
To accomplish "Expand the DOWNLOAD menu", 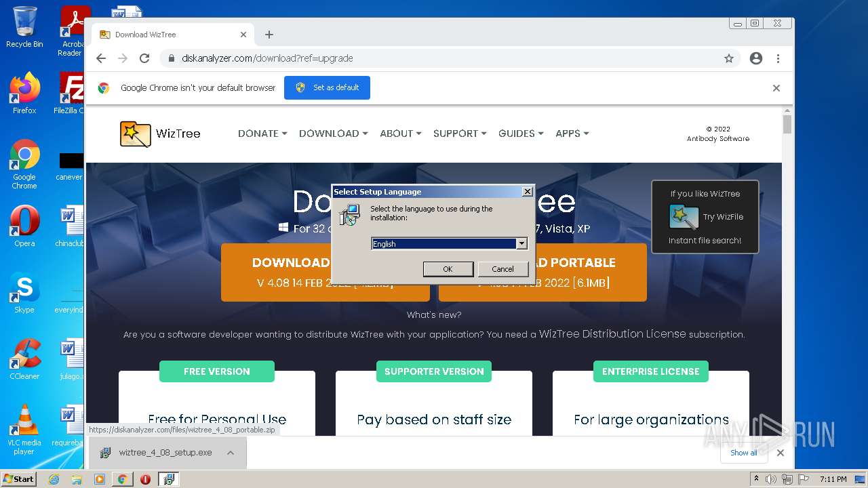I will 333,134.
